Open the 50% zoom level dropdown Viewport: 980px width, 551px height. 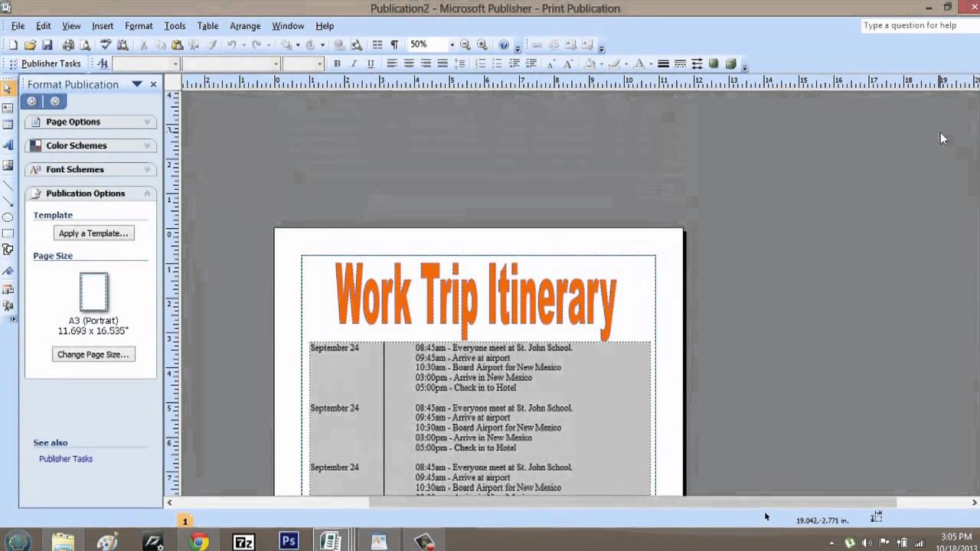click(452, 45)
